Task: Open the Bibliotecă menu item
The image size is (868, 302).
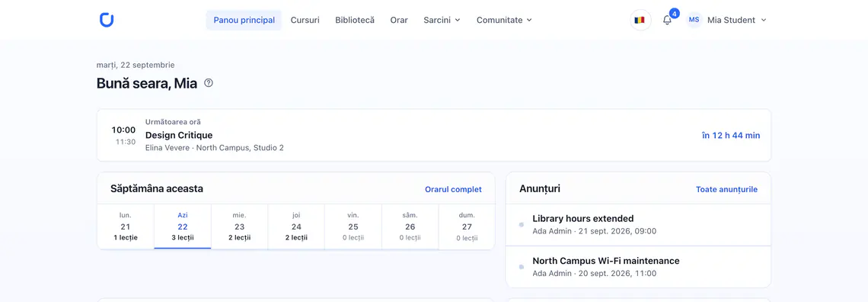Action: pos(355,20)
